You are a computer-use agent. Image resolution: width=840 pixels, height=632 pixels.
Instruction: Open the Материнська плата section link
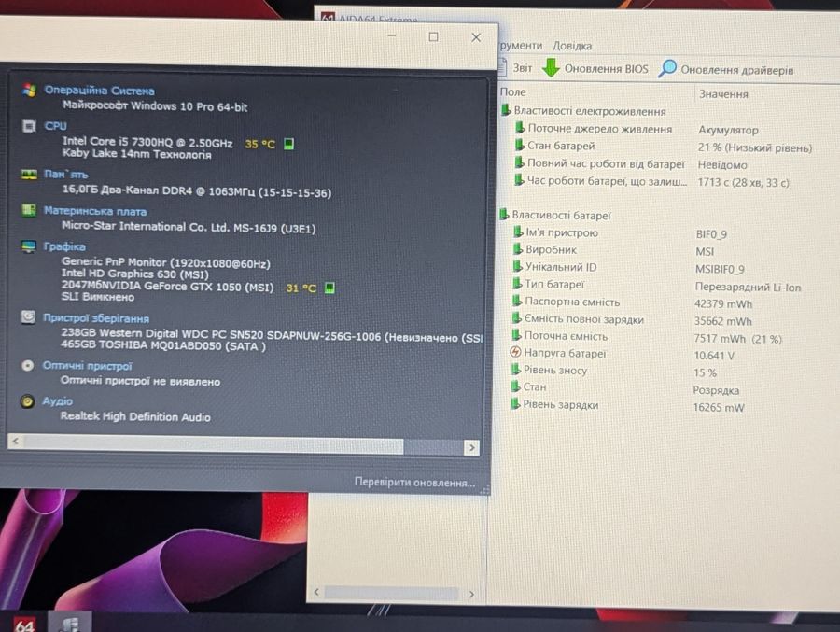pyautogui.click(x=95, y=211)
